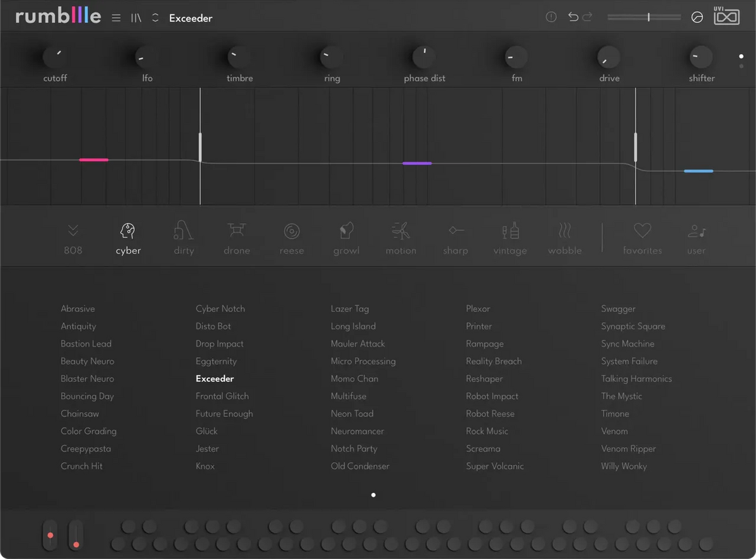
Task: Click the pink layer segment
Action: 94,160
